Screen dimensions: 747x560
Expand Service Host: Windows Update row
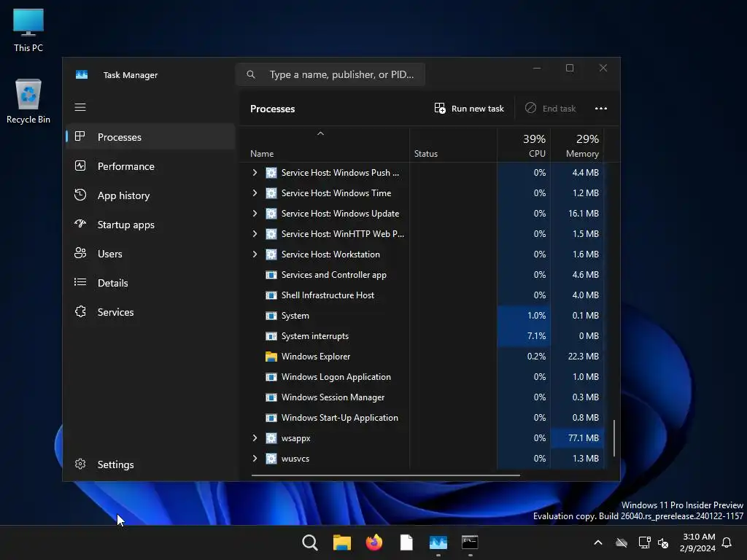[x=255, y=214]
